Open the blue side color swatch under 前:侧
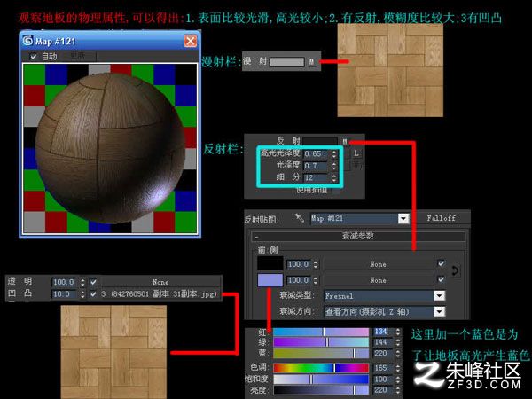The width and height of the screenshot is (532, 399). [270, 280]
